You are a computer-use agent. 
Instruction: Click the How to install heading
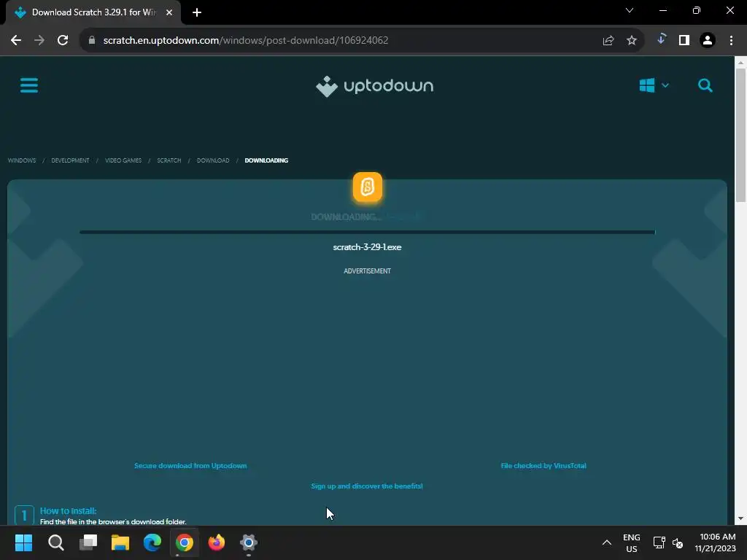pyautogui.click(x=68, y=511)
